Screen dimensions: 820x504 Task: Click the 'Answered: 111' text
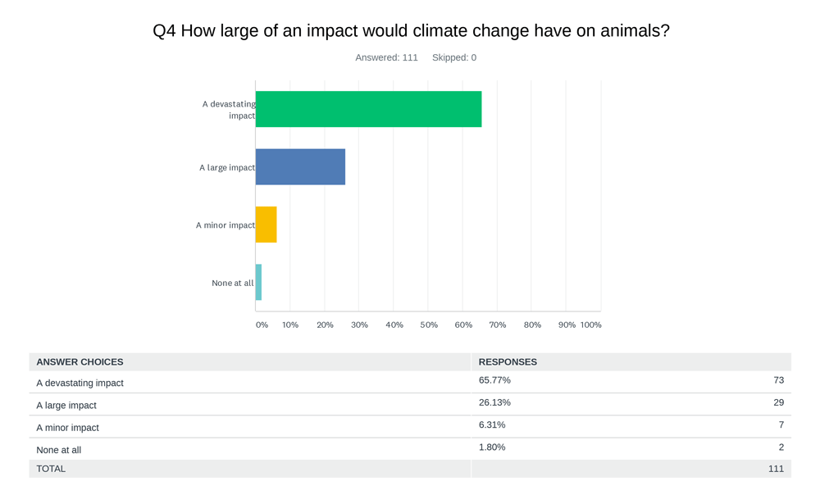pyautogui.click(x=386, y=57)
